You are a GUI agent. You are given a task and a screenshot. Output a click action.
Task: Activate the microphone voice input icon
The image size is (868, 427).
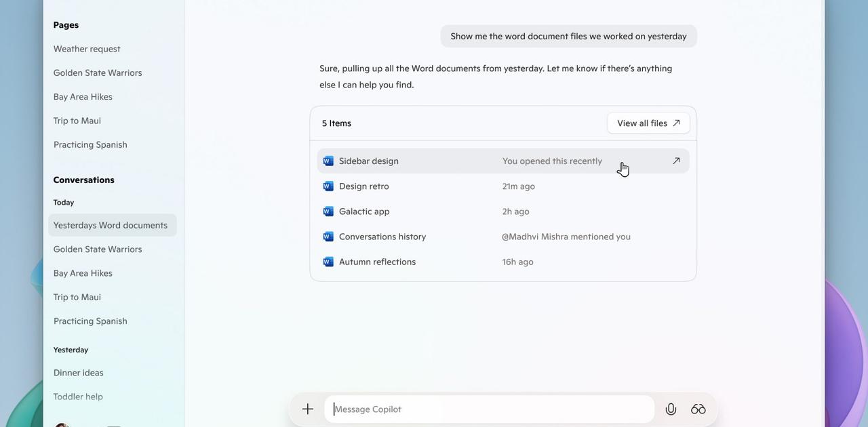pyautogui.click(x=671, y=409)
